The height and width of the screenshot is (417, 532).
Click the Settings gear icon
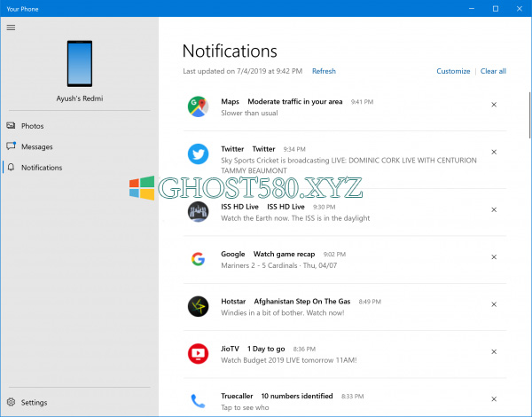point(11,402)
